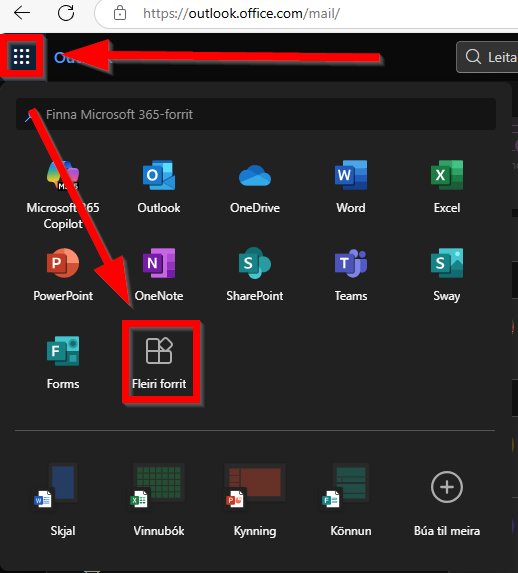The width and height of the screenshot is (518, 573).
Task: Open the app launcher waffle icon
Action: click(x=21, y=57)
